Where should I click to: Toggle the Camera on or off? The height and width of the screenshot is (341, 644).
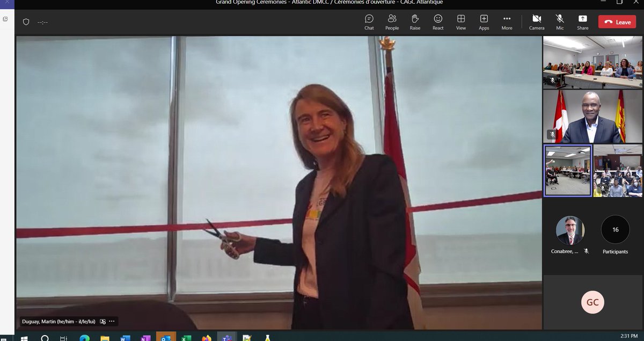[x=537, y=22]
